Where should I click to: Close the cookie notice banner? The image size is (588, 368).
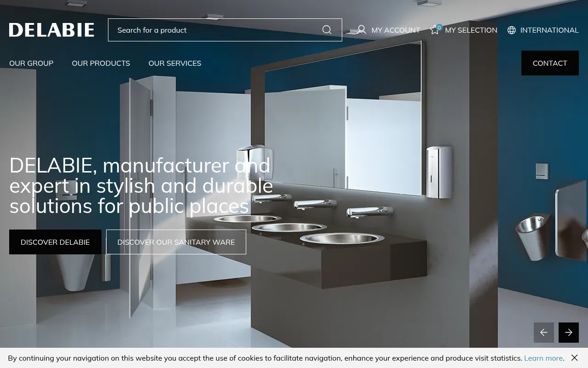[x=574, y=357]
